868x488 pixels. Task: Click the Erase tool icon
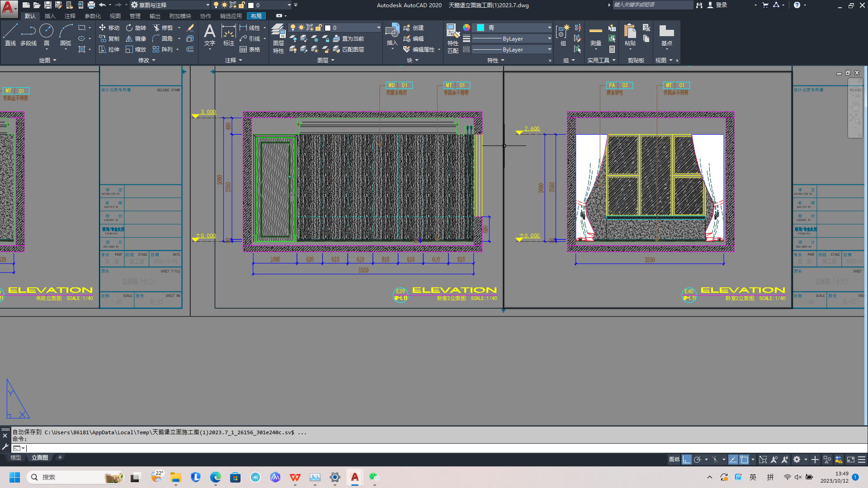point(190,28)
